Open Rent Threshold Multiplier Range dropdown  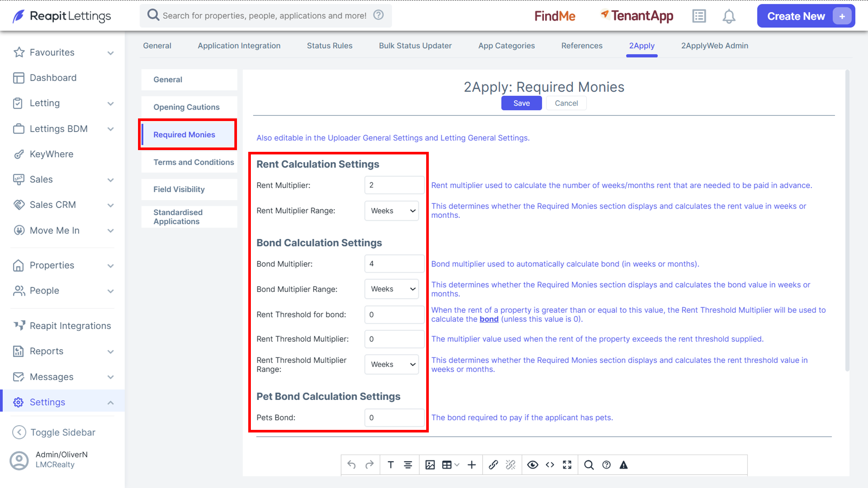point(392,364)
